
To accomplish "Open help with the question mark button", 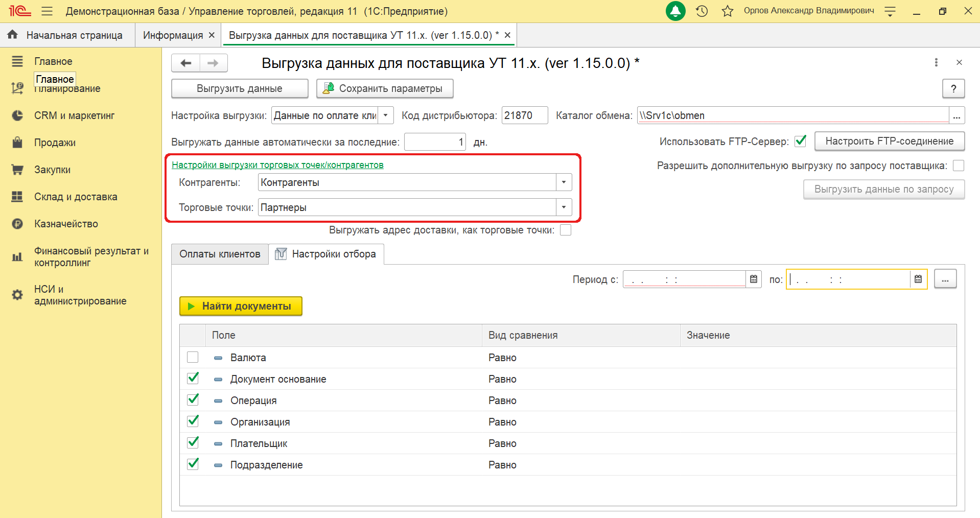I will (x=953, y=88).
